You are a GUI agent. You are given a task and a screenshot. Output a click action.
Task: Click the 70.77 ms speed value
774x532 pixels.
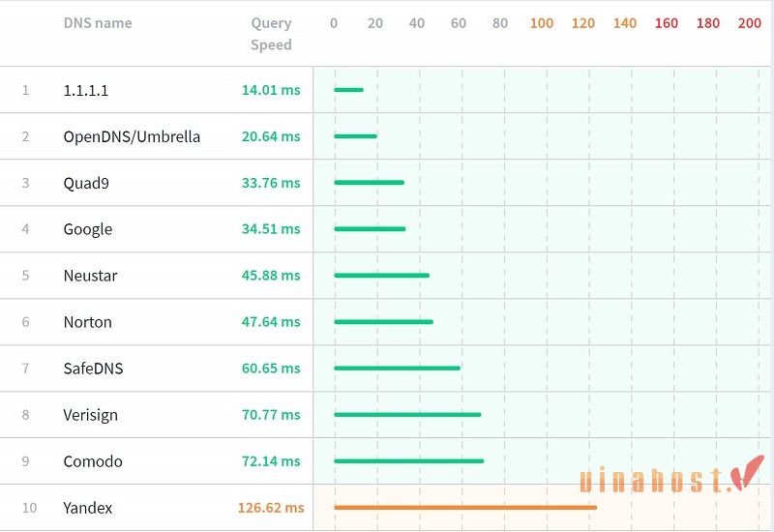coord(271,415)
